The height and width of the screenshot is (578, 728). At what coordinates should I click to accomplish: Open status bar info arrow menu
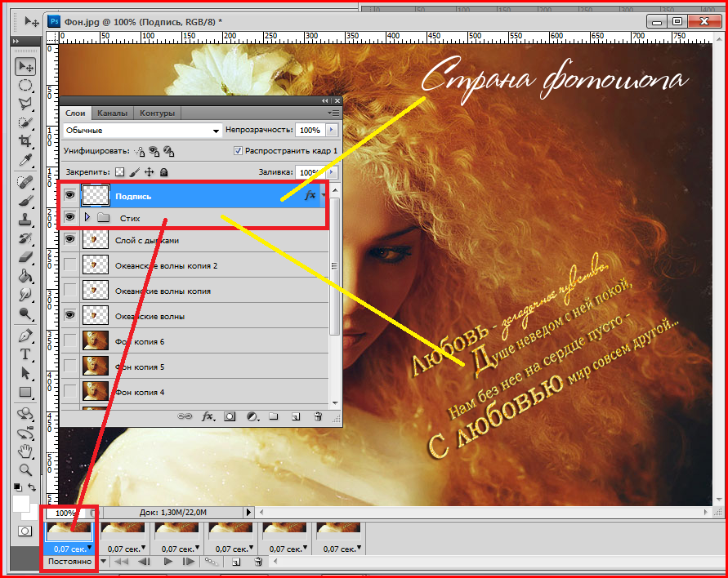point(248,512)
